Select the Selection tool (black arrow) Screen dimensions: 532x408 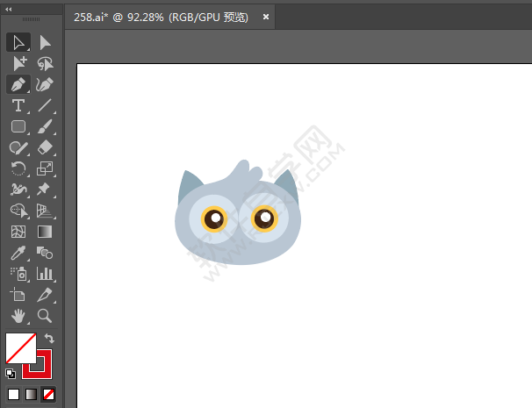[x=18, y=43]
